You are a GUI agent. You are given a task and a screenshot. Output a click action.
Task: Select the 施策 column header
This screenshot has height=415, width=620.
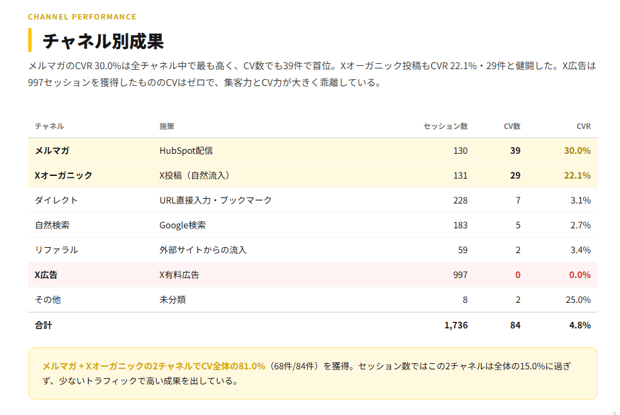[x=166, y=126]
